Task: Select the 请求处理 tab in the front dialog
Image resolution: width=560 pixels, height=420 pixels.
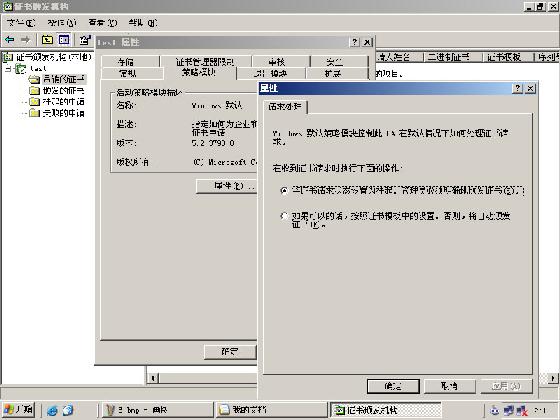Action: tap(285, 106)
